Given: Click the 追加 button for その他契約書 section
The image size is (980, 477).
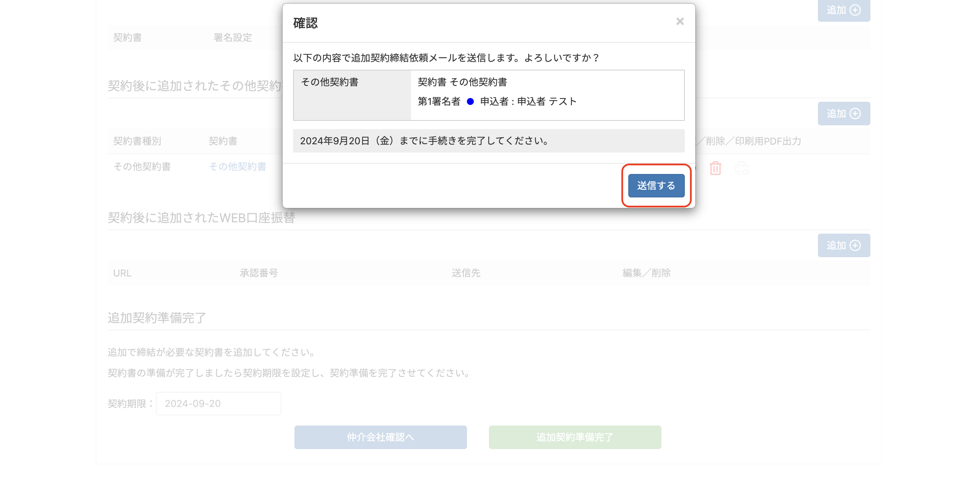Looking at the screenshot, I should point(843,114).
